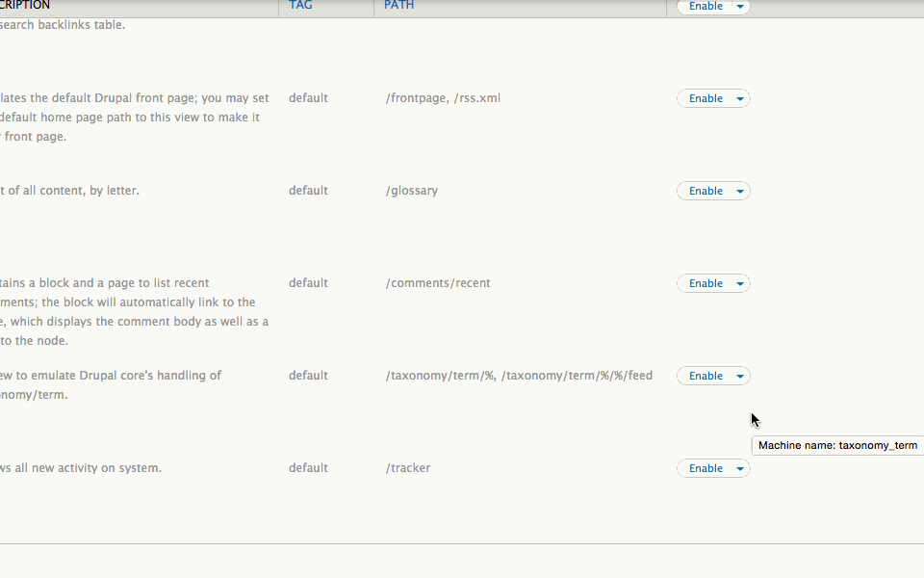Screen dimensions: 924x578
Task: Click the /frontpage, /rss.xml path text
Action: (x=443, y=98)
